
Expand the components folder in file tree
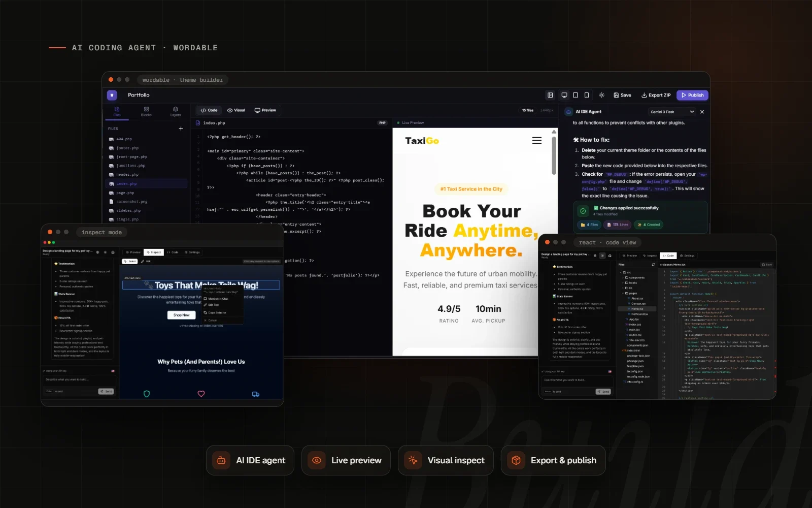point(634,278)
